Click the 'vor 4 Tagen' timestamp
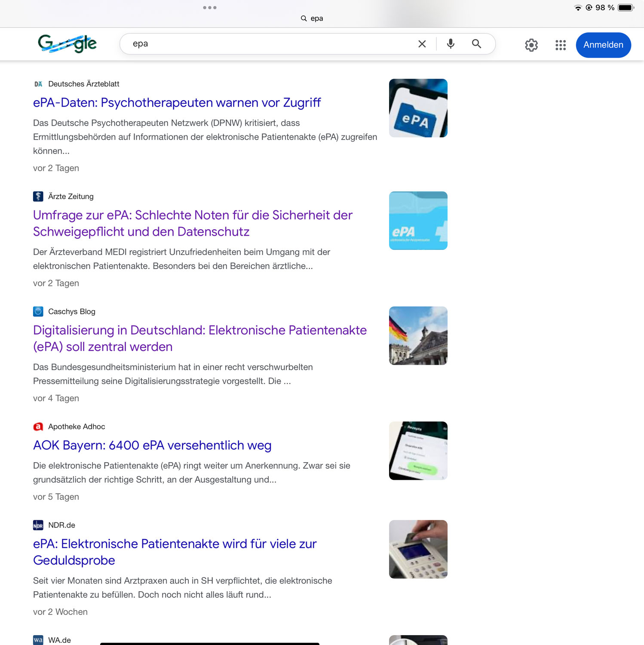644x645 pixels. coord(56,398)
